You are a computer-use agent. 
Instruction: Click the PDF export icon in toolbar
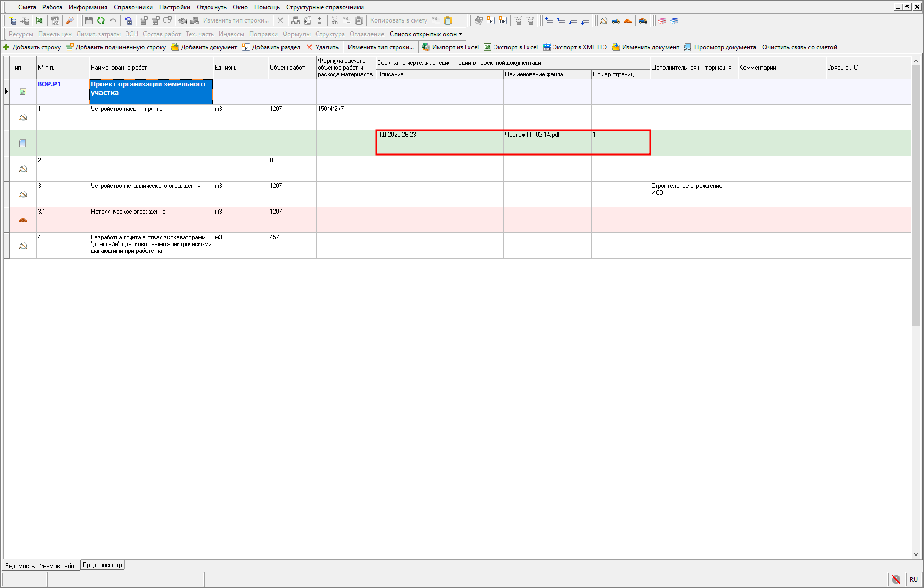point(54,20)
